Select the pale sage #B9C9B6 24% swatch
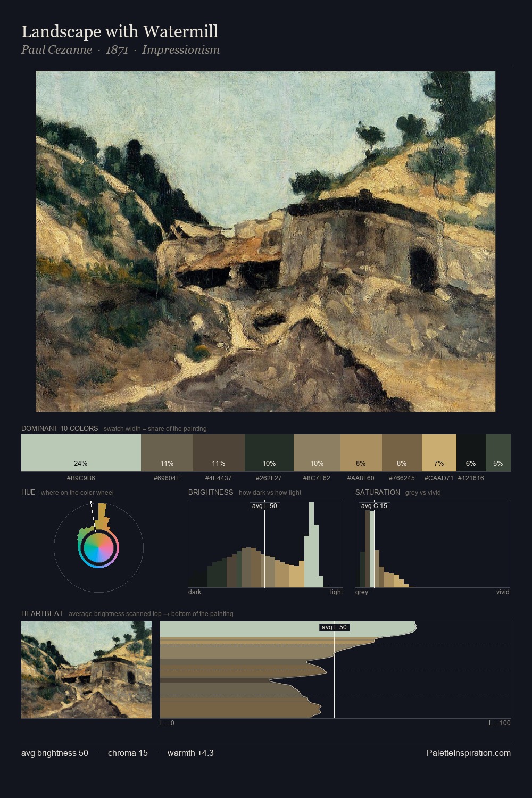The image size is (532, 798). [81, 453]
